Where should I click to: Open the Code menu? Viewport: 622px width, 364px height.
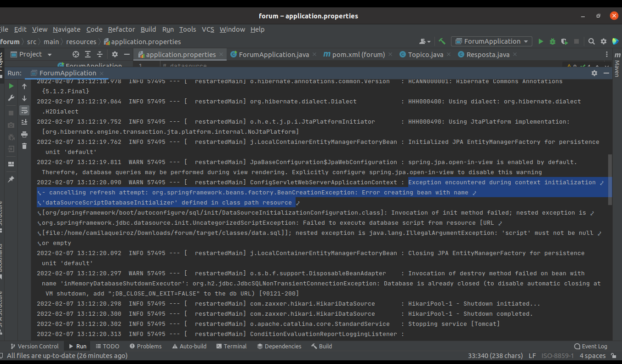point(94,29)
